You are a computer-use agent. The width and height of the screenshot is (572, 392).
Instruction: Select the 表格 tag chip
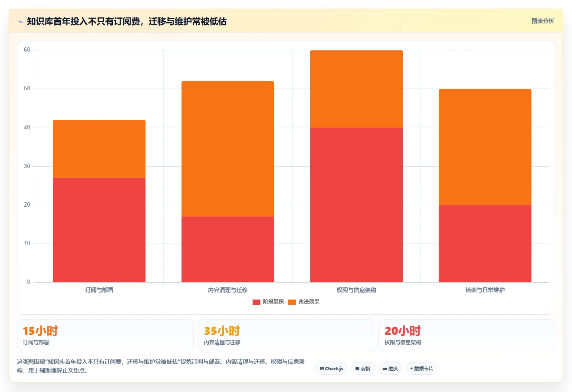click(x=362, y=369)
